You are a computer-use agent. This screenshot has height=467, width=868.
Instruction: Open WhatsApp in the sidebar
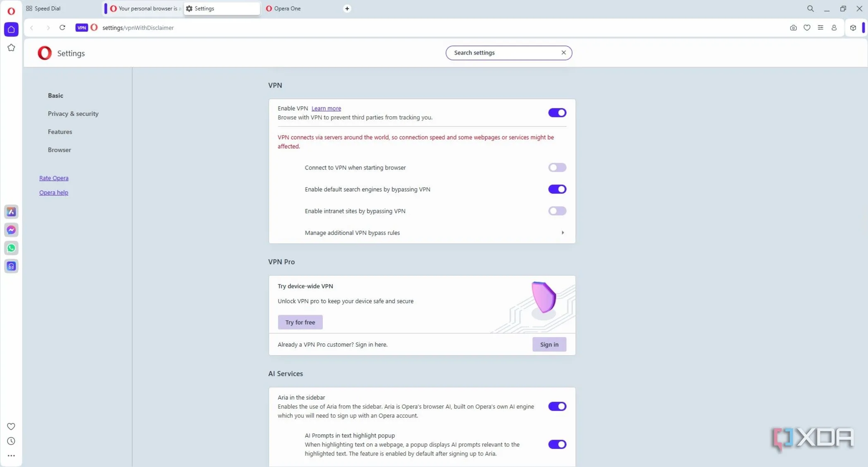pos(11,248)
